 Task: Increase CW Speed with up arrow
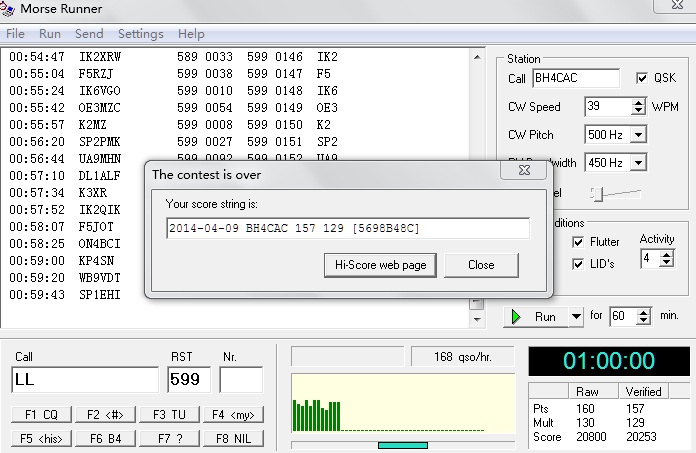[638, 102]
